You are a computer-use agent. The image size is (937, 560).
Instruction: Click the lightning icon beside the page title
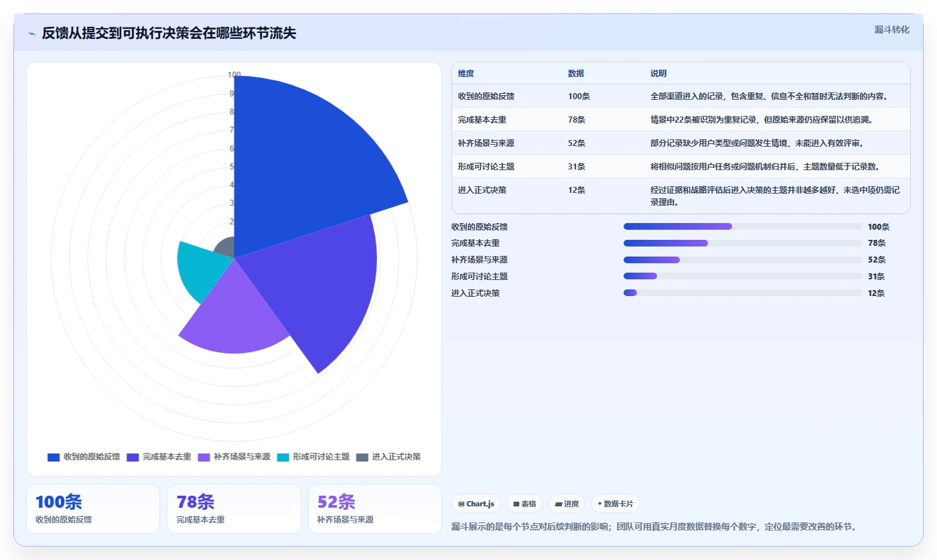pyautogui.click(x=31, y=33)
